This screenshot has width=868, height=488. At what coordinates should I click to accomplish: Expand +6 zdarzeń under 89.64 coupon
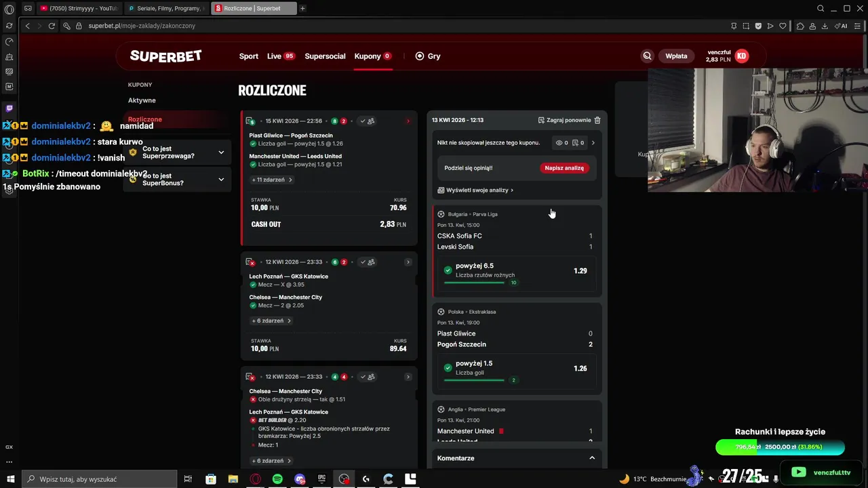point(271,321)
